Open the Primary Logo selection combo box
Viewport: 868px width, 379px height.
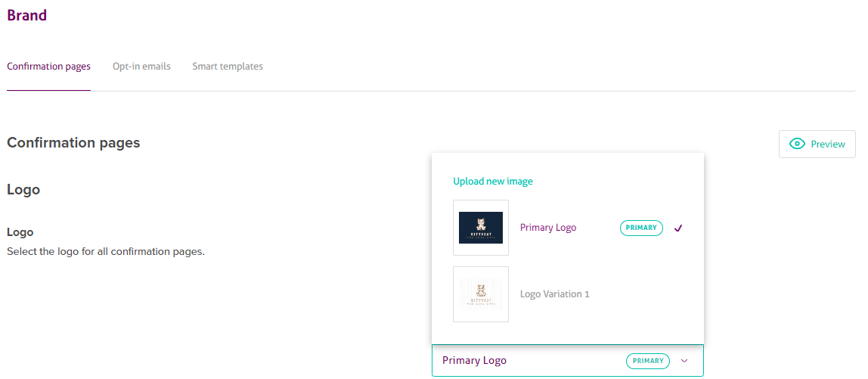tap(567, 361)
